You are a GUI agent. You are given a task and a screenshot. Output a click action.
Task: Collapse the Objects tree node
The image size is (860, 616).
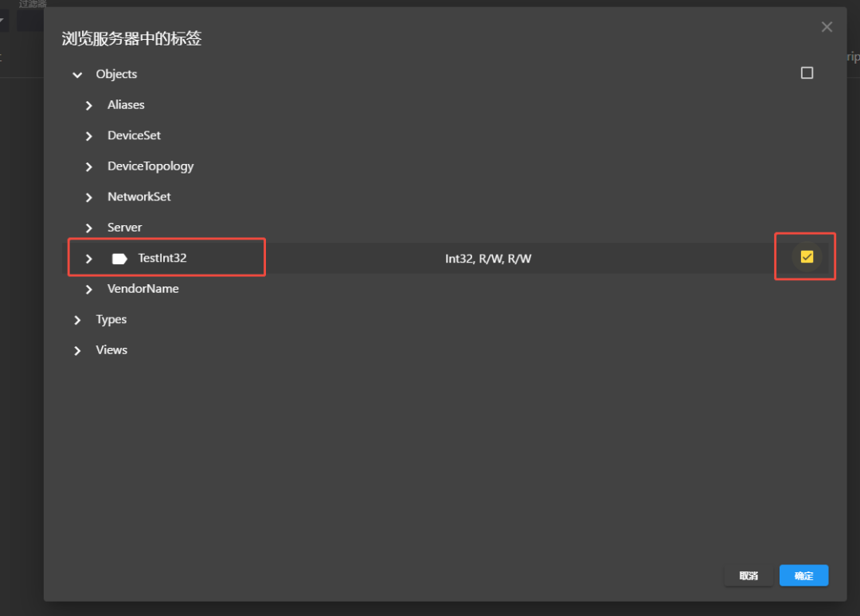coord(77,75)
